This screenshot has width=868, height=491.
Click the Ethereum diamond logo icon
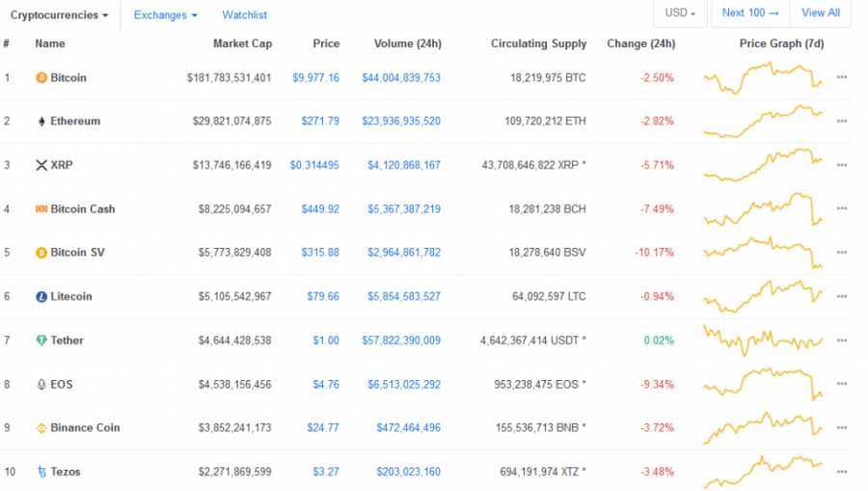coord(41,122)
